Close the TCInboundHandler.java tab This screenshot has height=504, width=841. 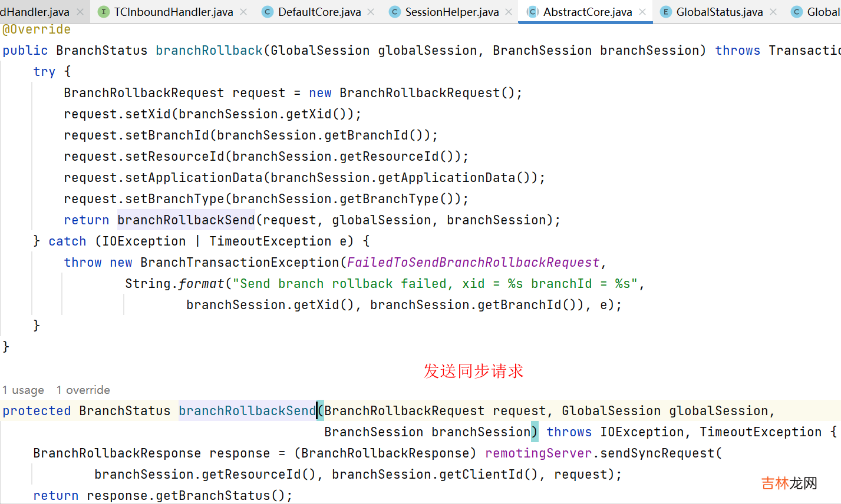click(243, 12)
